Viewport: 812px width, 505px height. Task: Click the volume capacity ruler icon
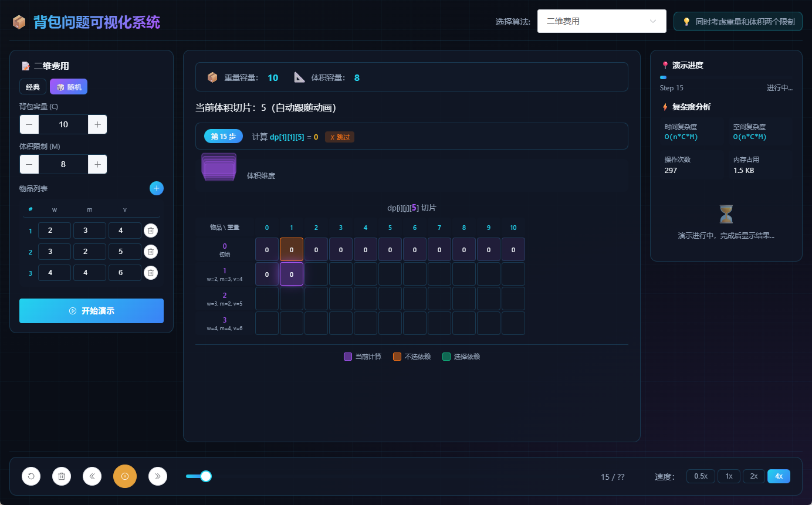pos(300,77)
